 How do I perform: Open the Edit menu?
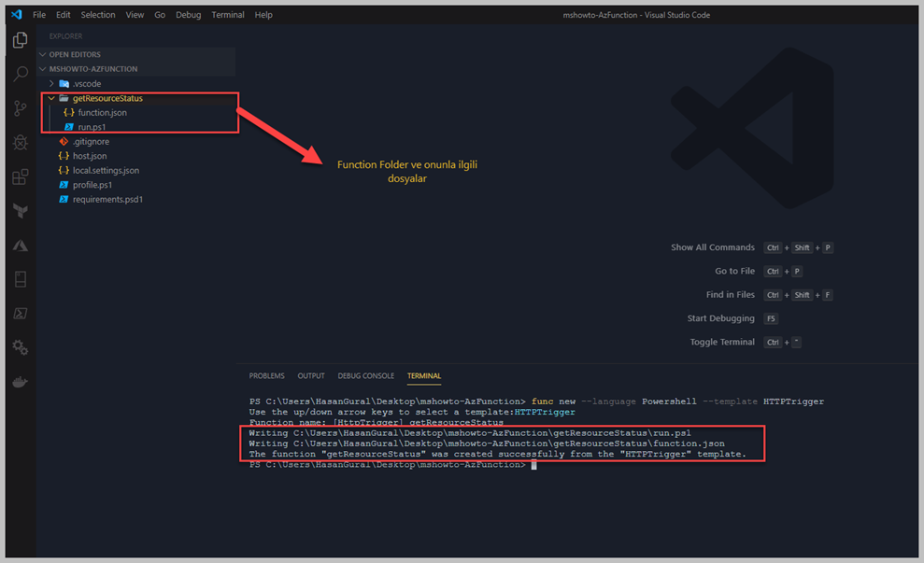click(63, 15)
